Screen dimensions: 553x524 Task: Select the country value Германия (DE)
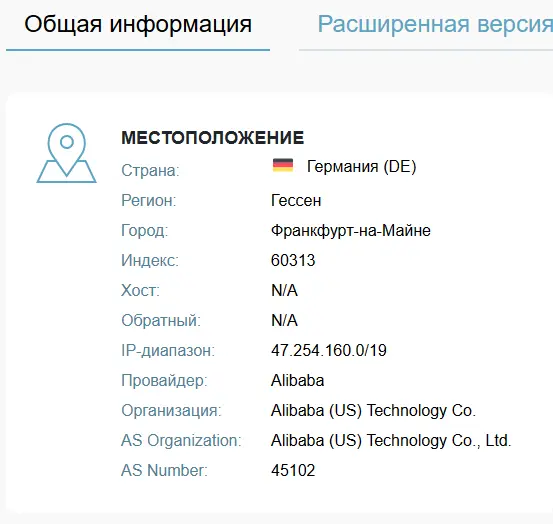tap(361, 166)
